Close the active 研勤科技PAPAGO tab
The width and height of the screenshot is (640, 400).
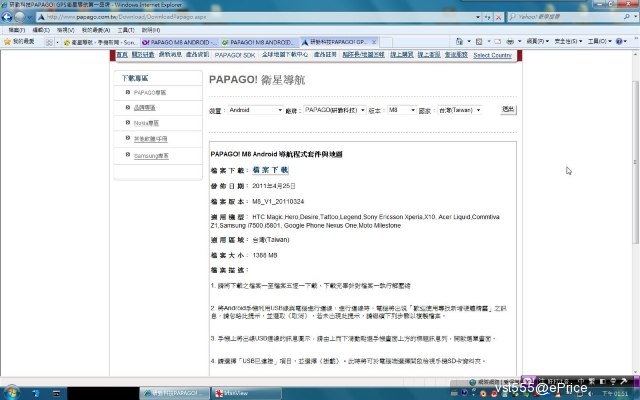(374, 42)
